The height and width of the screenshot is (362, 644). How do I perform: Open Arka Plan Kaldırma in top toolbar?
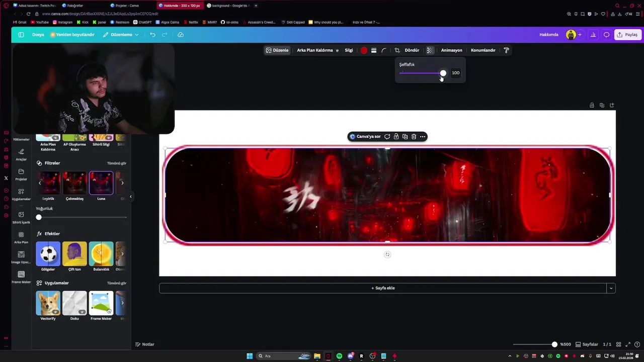click(x=317, y=50)
